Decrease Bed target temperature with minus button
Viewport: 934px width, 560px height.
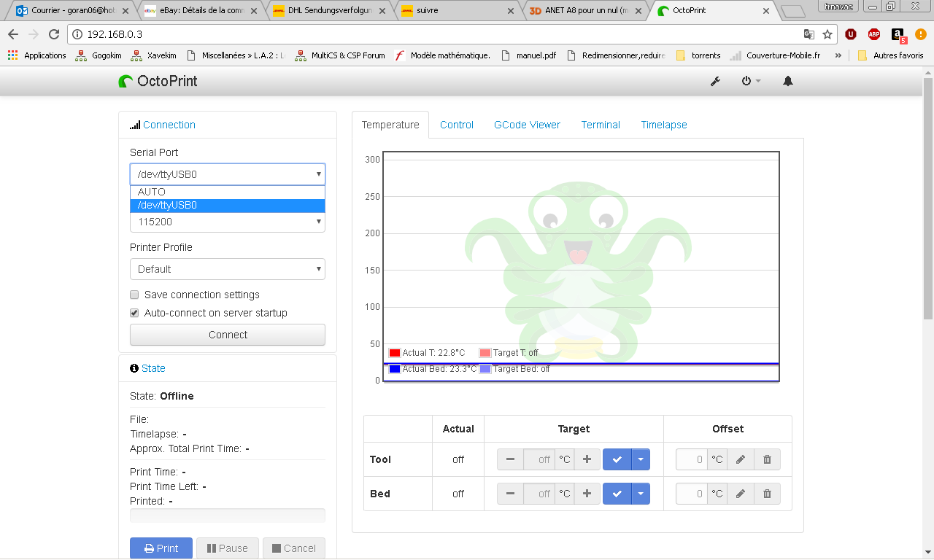510,494
